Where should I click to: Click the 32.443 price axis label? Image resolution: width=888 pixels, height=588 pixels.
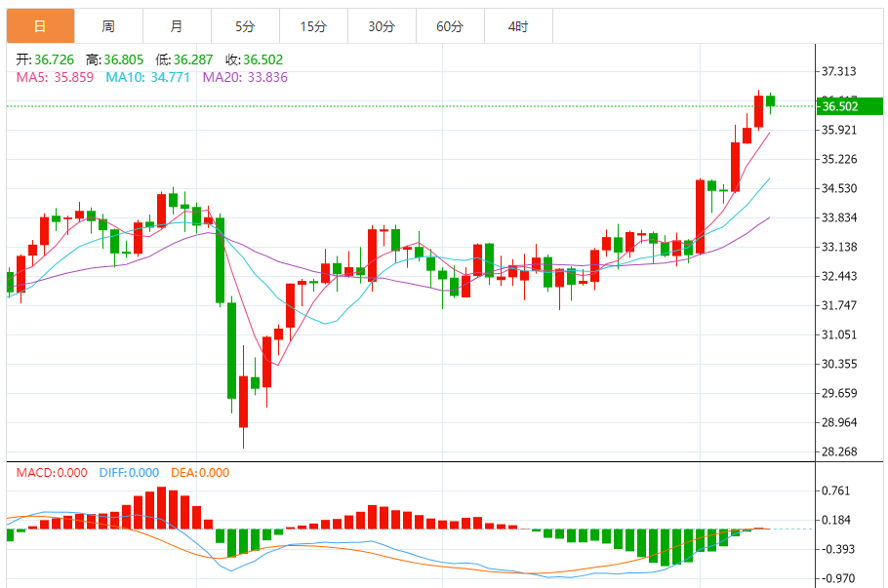pos(839,276)
